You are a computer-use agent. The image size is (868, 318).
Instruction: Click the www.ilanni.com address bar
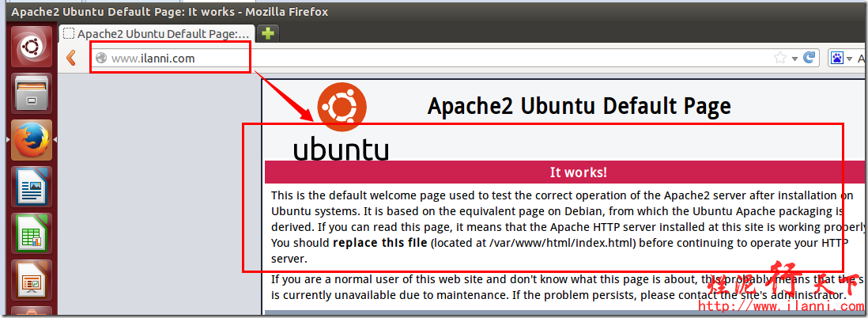tap(316, 58)
